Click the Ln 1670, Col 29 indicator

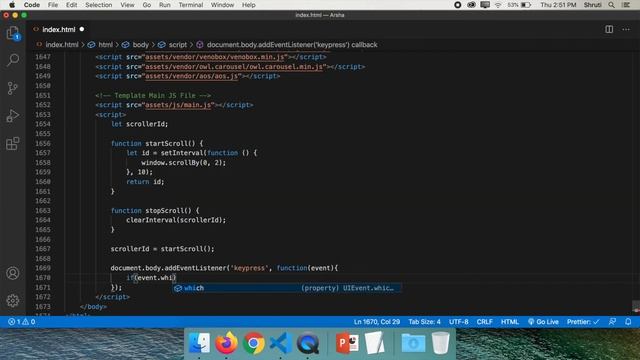click(377, 322)
